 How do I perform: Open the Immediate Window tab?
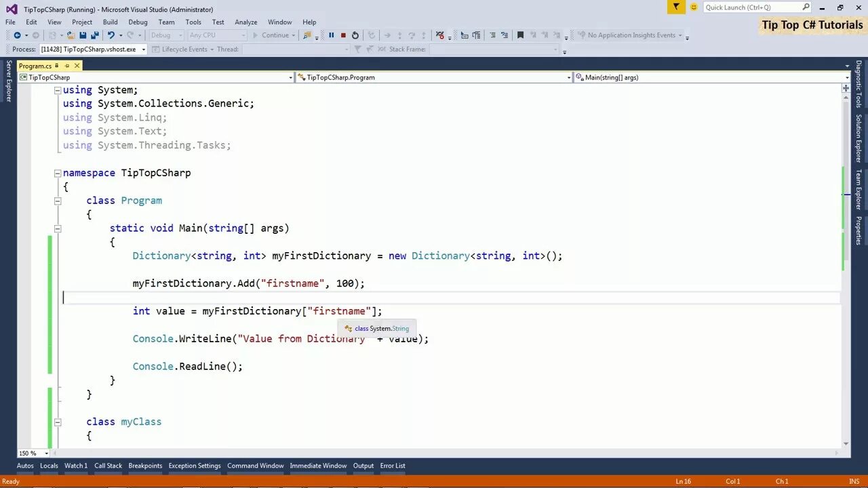(x=318, y=466)
